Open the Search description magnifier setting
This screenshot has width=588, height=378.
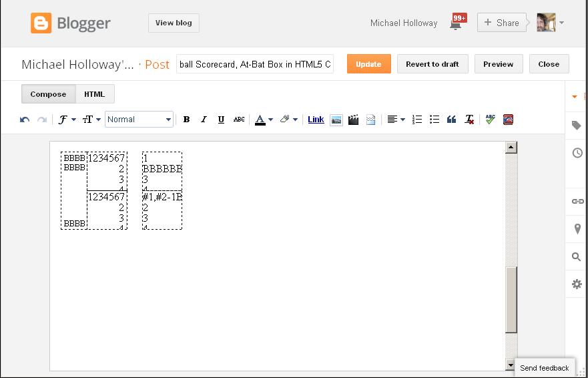(577, 256)
